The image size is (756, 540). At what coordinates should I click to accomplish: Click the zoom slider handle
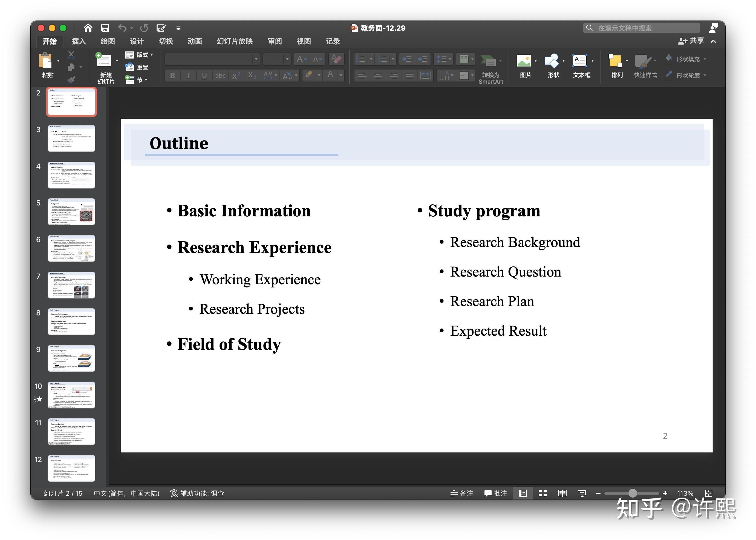pos(633,493)
